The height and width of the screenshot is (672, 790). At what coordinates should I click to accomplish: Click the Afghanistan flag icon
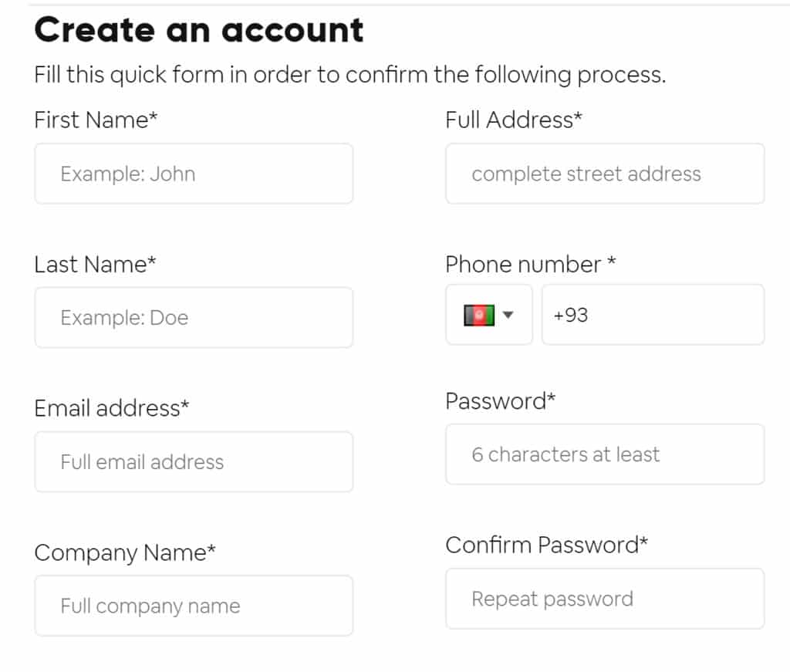(478, 316)
